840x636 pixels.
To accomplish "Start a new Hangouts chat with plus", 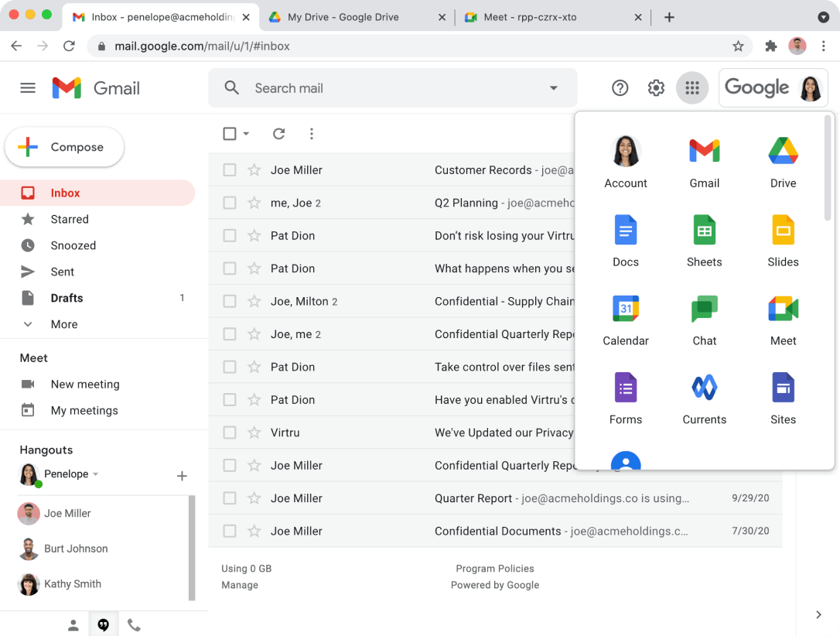I will pos(182,476).
